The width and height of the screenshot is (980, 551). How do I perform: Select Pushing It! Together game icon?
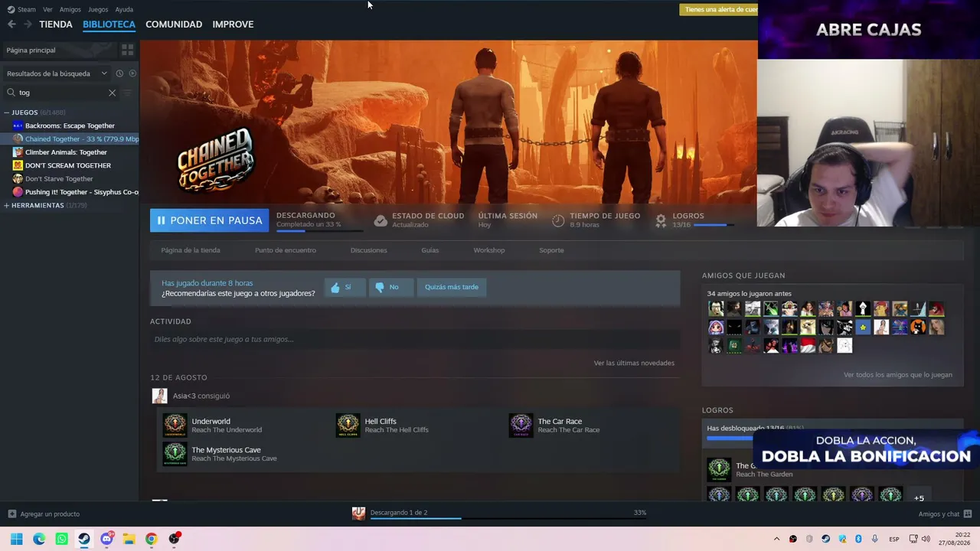(x=18, y=192)
